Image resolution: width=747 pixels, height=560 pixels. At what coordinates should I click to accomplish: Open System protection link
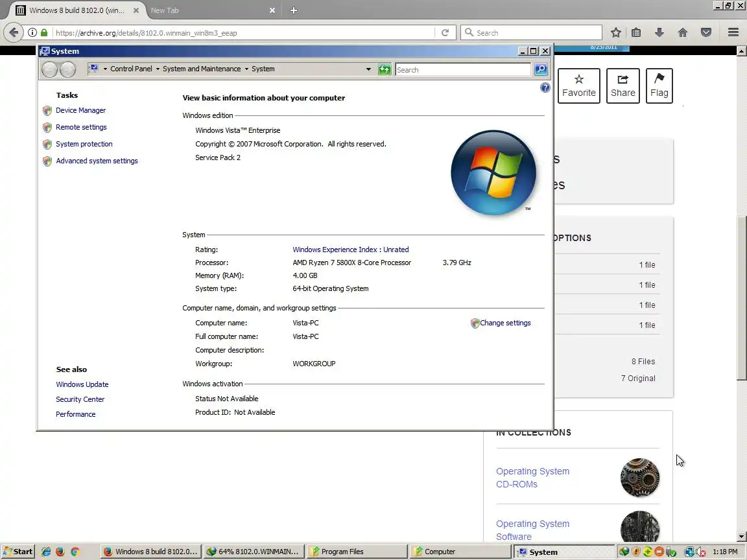pyautogui.click(x=84, y=144)
